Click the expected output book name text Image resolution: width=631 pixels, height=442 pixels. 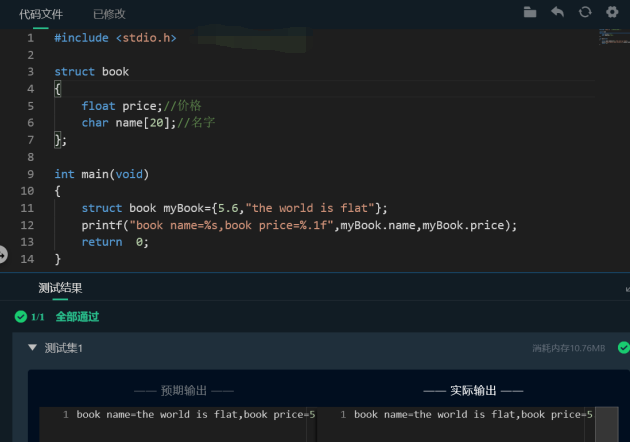(x=196, y=415)
